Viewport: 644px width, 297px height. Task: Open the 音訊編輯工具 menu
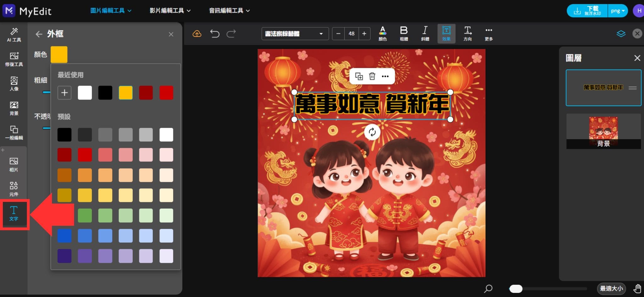pos(230,11)
